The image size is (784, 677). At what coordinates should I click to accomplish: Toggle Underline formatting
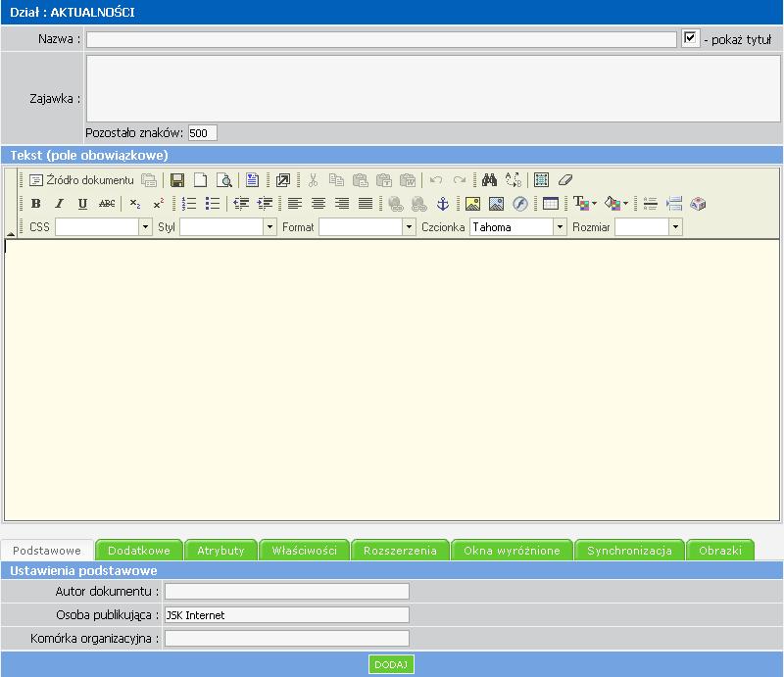[x=82, y=204]
